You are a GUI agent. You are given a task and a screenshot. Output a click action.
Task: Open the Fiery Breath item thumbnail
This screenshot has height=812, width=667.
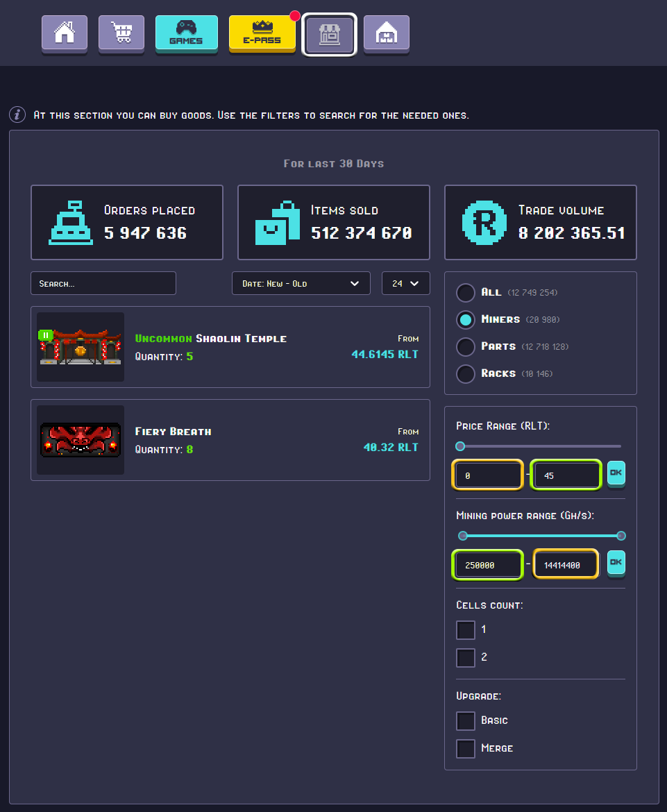(x=80, y=440)
